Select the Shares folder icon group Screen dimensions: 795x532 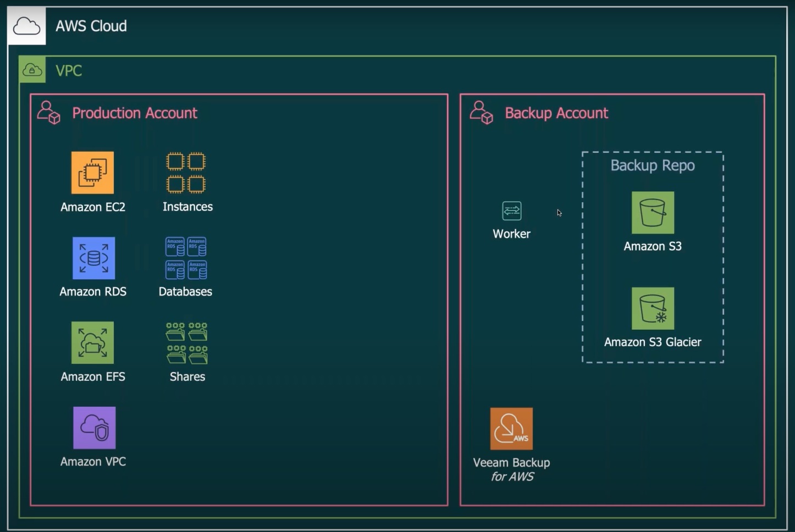(x=187, y=343)
